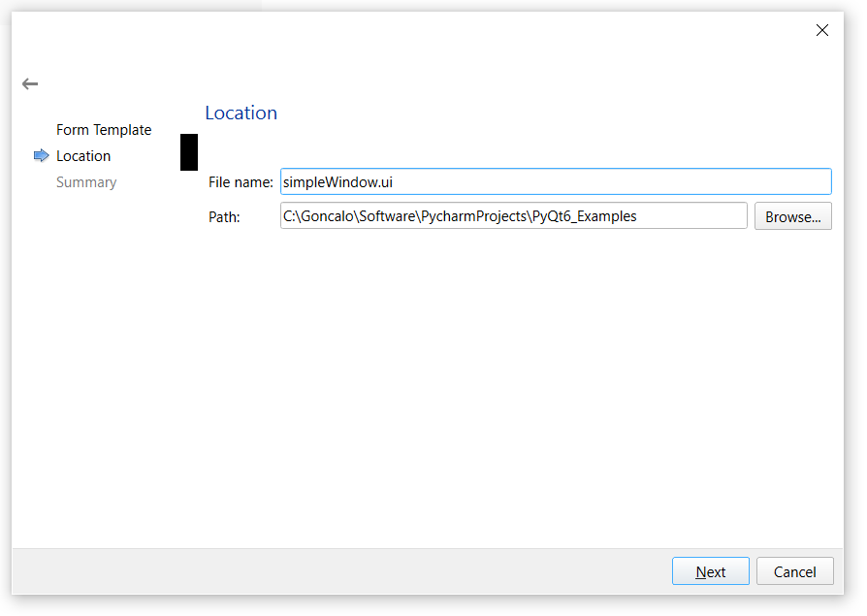
Task: Focus the Path input field
Action: click(513, 215)
